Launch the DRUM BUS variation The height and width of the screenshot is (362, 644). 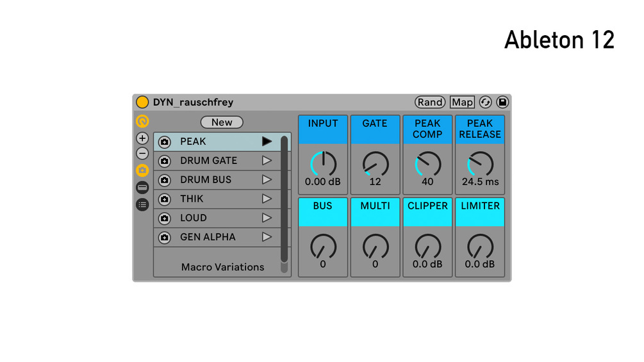pos(267,180)
